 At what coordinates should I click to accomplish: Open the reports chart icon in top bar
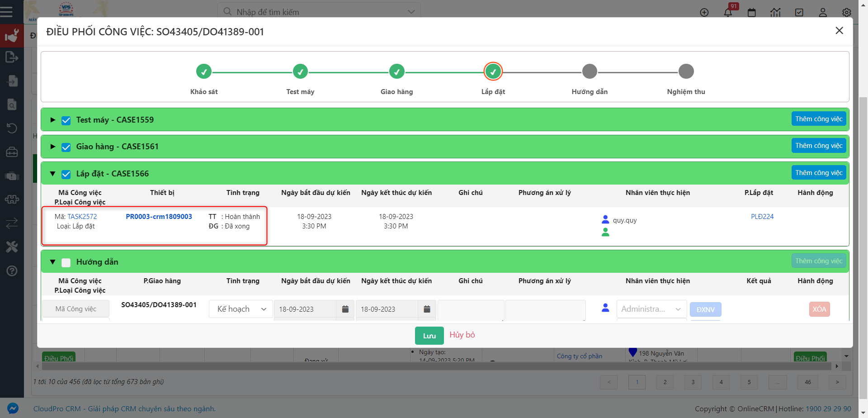[x=776, y=13]
